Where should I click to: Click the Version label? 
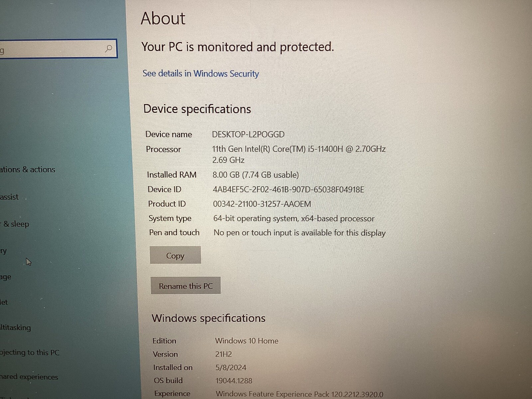(x=165, y=354)
